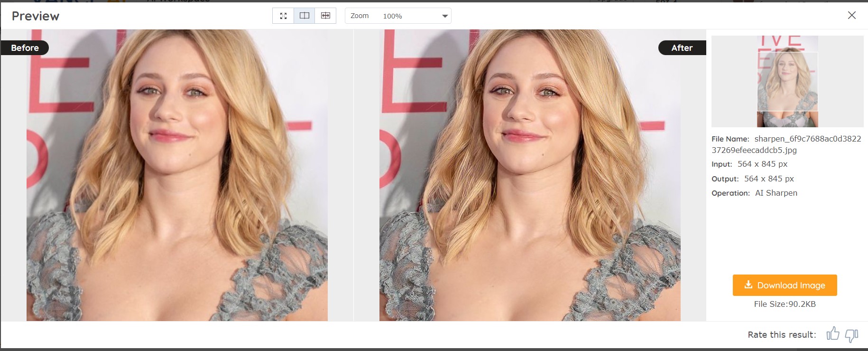Click the Download Image button text
This screenshot has width=868, height=351.
click(x=791, y=285)
